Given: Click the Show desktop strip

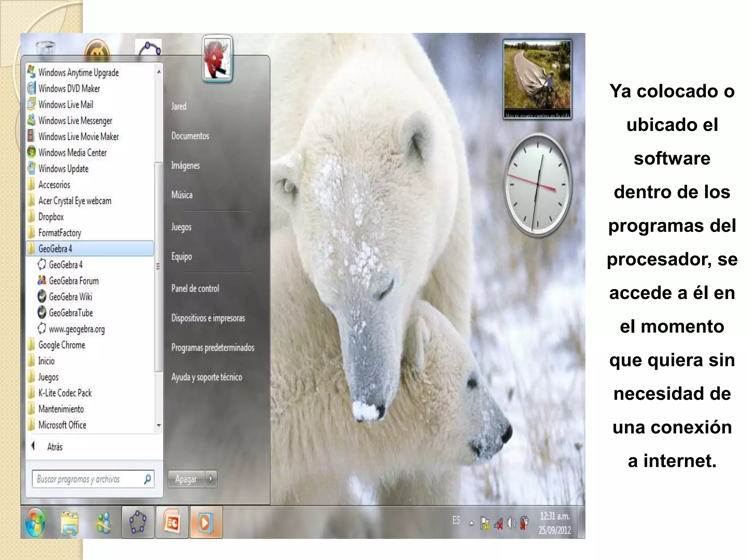Looking at the screenshot, I should pyautogui.click(x=581, y=522).
